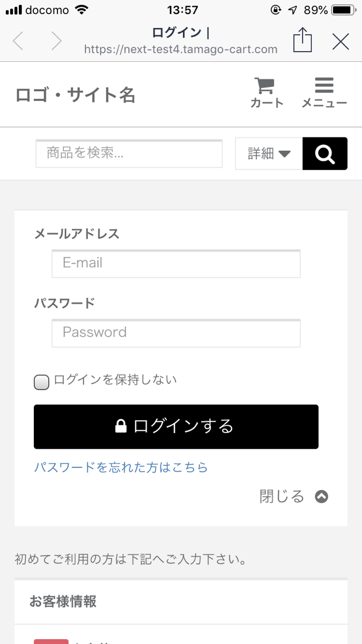Focus the E-mail input field
This screenshot has width=362, height=644.
pyautogui.click(x=176, y=264)
